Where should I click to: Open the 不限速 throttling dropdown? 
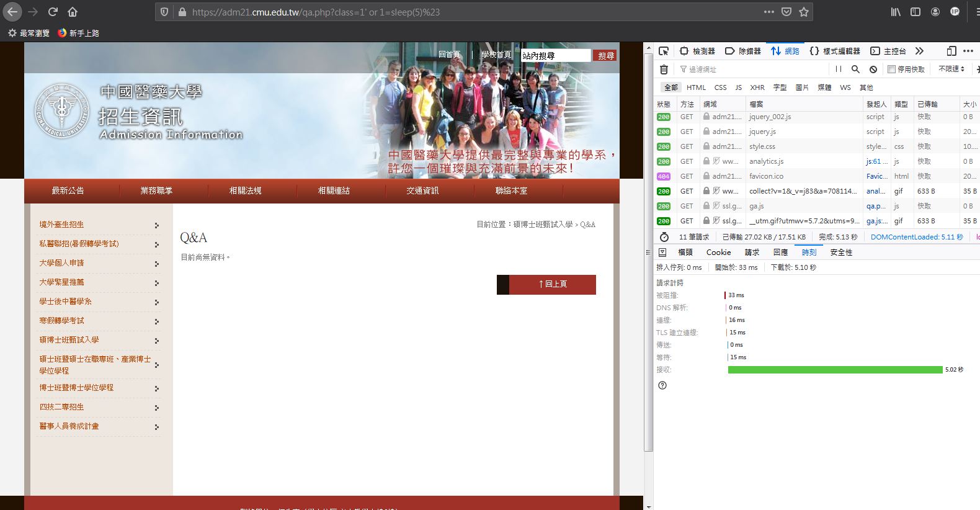pyautogui.click(x=951, y=69)
